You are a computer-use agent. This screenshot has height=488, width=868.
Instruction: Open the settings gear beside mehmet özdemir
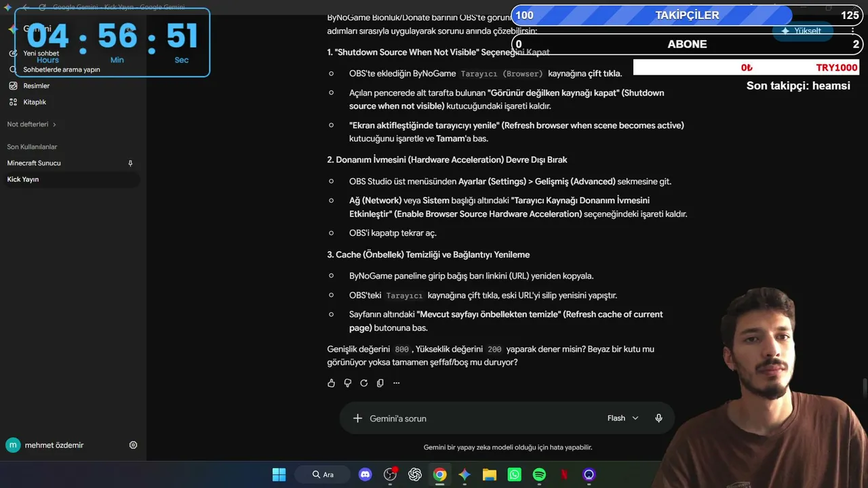[133, 445]
